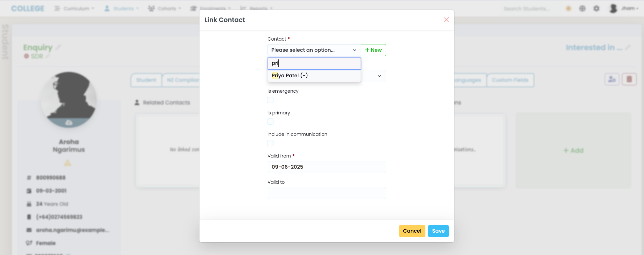Toggle the sun theme icon
The height and width of the screenshot is (255, 644).
(x=568, y=9)
